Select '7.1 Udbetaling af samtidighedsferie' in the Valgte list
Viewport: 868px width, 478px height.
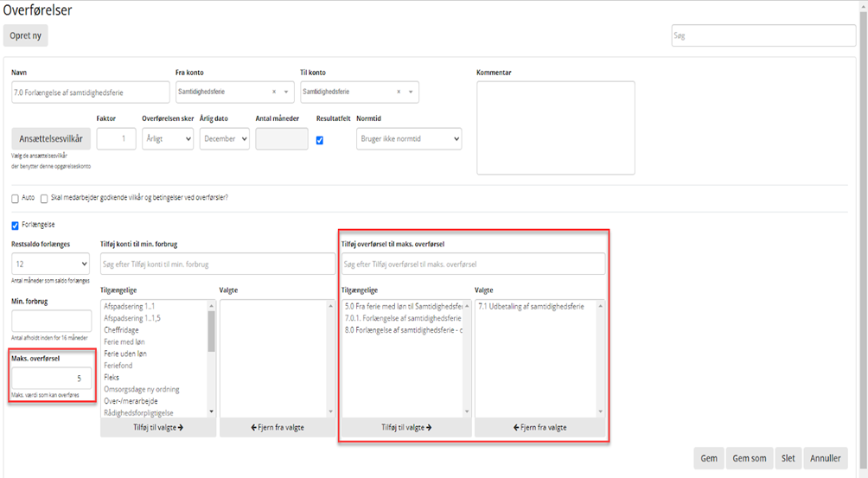pyautogui.click(x=531, y=306)
